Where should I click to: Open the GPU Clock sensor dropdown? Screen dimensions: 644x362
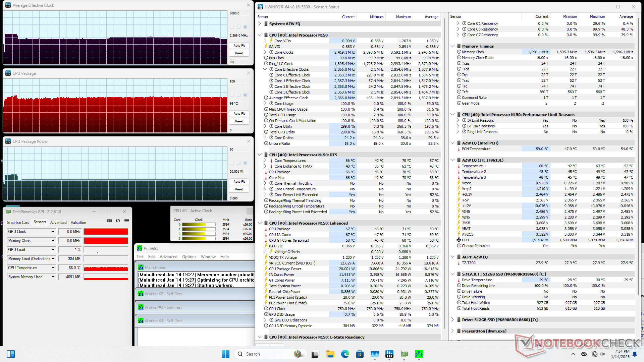click(53, 232)
